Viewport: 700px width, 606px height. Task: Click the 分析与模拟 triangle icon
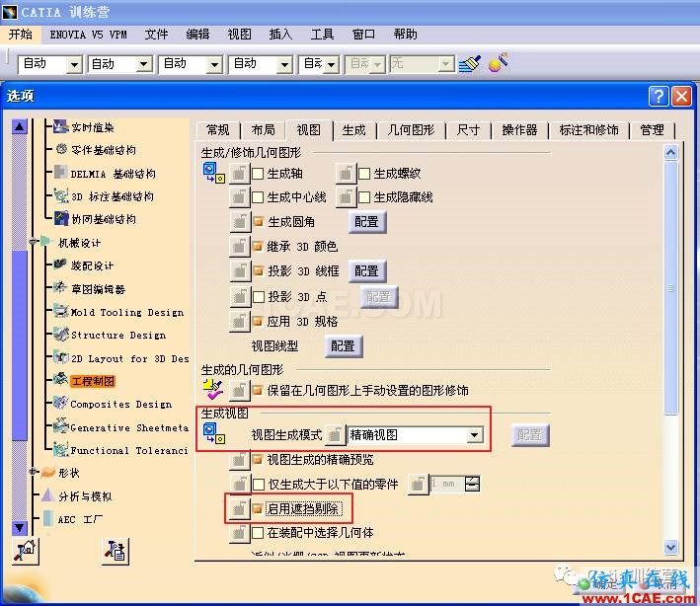pos(47,494)
